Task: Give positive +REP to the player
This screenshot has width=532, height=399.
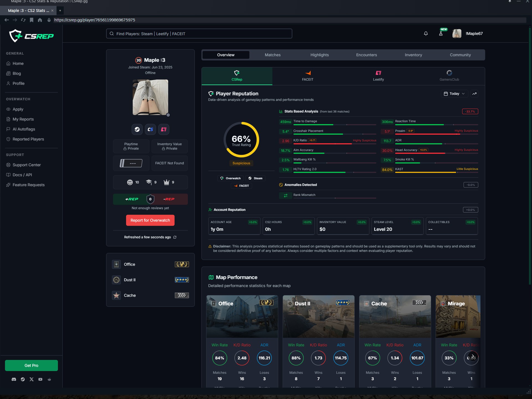Action: coord(132,199)
